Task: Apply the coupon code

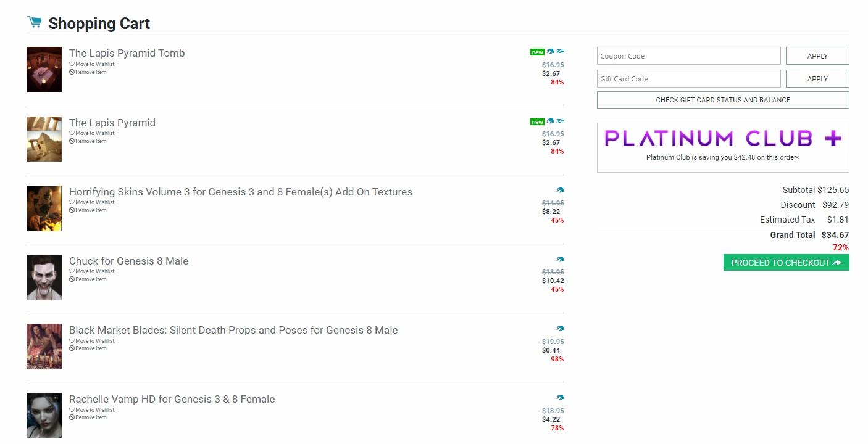Action: [x=817, y=56]
